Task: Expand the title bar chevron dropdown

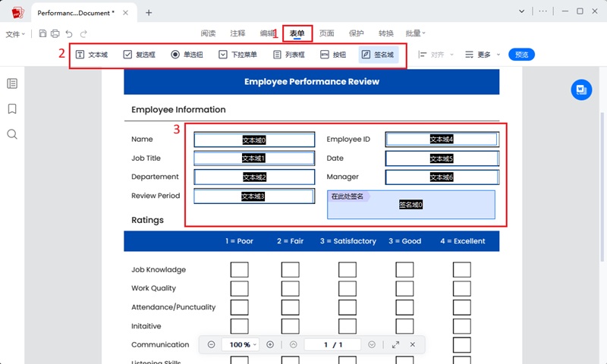Action: 522,11
